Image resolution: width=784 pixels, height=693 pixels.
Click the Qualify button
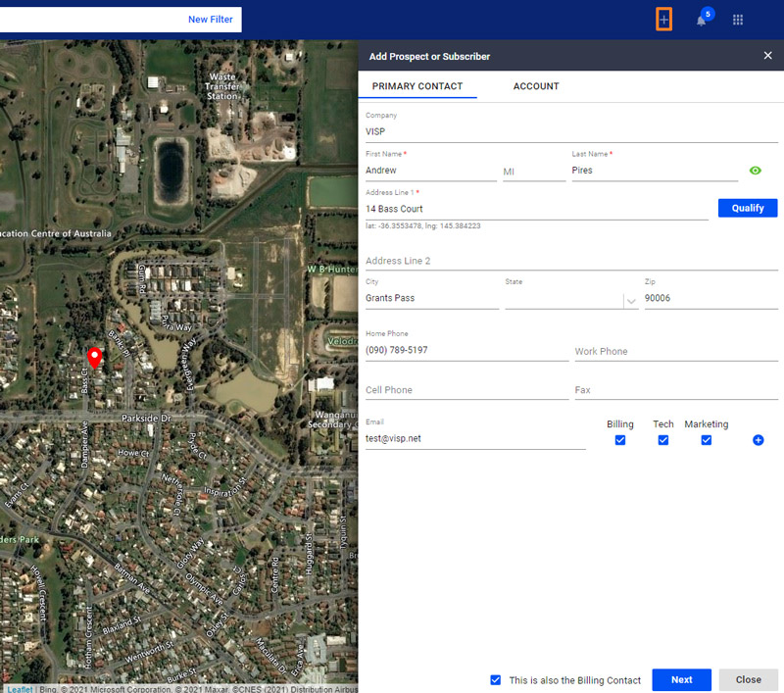coord(748,208)
